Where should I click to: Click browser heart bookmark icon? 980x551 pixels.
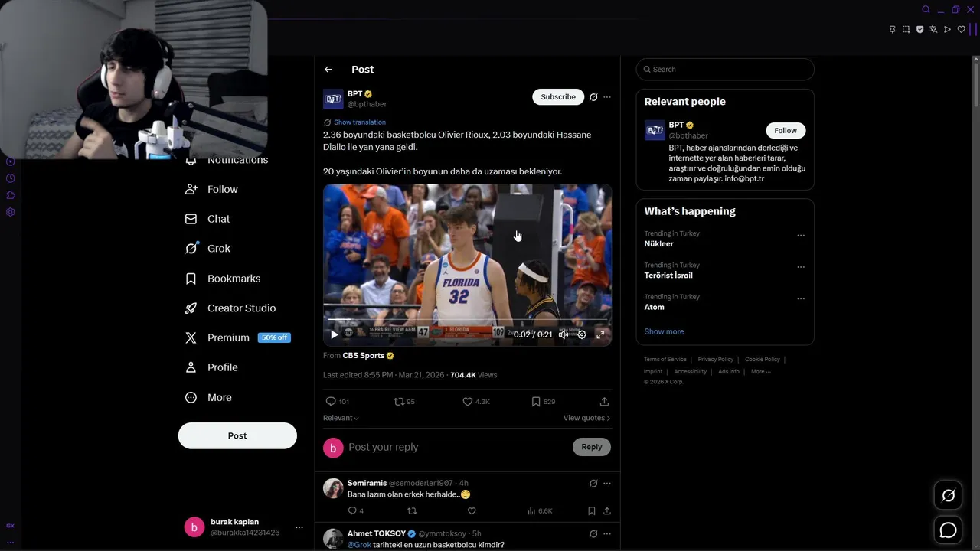pos(962,30)
